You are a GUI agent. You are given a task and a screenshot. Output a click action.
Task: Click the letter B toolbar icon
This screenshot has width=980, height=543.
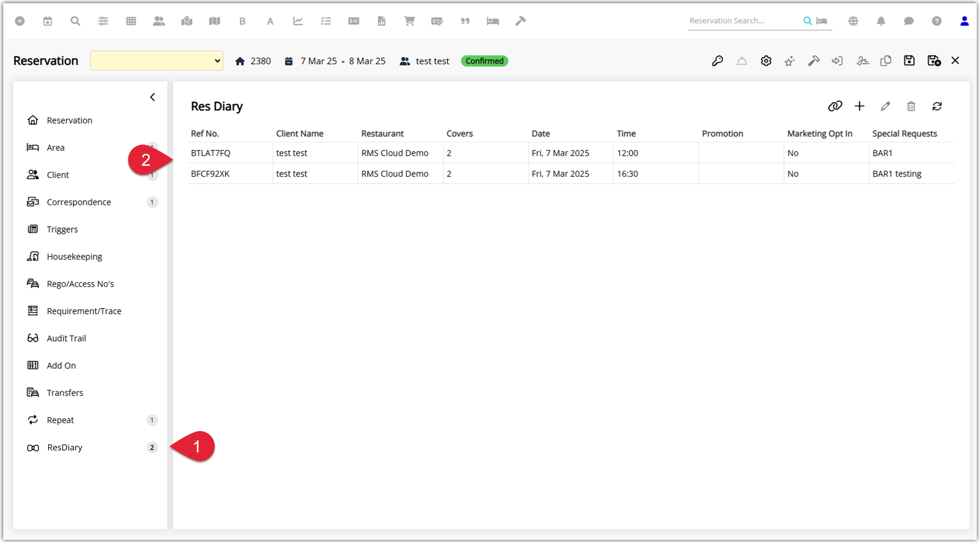click(x=242, y=21)
